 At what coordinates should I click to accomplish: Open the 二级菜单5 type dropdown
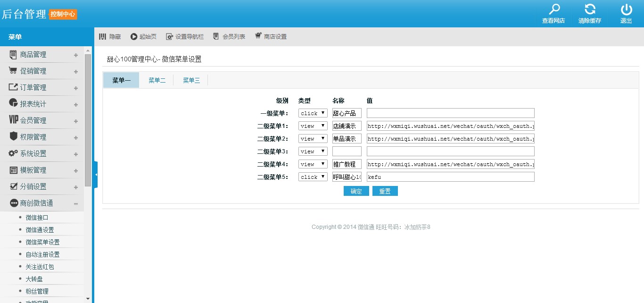click(x=313, y=177)
